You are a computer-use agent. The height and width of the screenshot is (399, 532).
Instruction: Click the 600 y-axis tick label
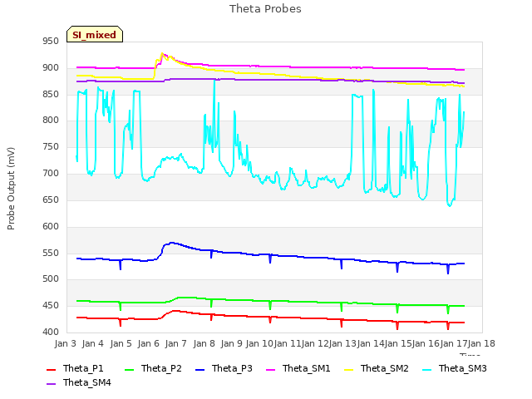[51, 226]
